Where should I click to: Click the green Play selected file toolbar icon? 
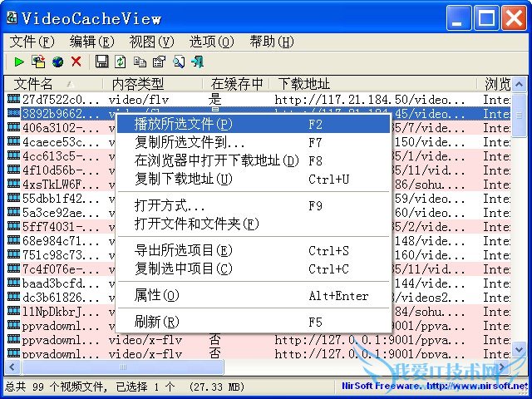pos(19,62)
